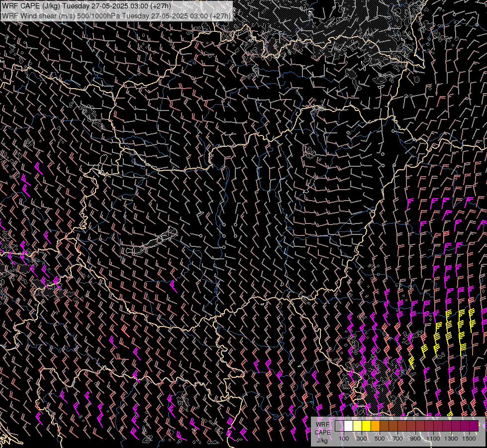Select the bright yellow legend swatch

[367, 426]
